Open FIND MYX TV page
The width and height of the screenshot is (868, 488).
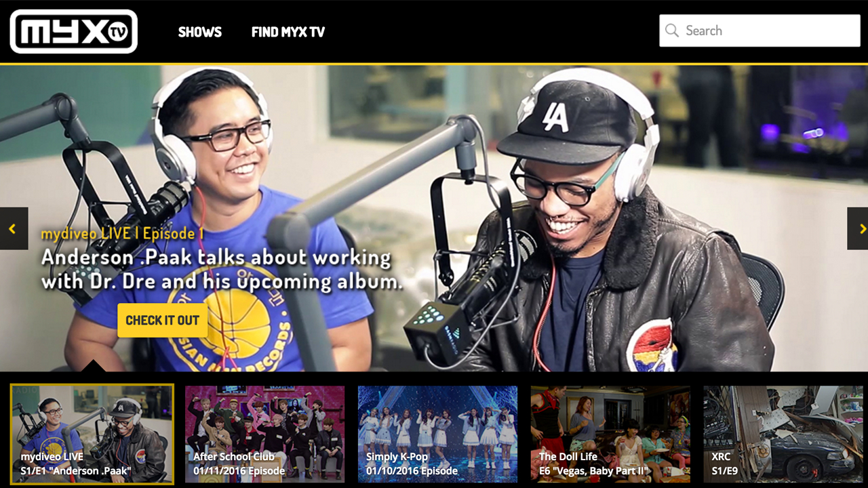click(288, 32)
